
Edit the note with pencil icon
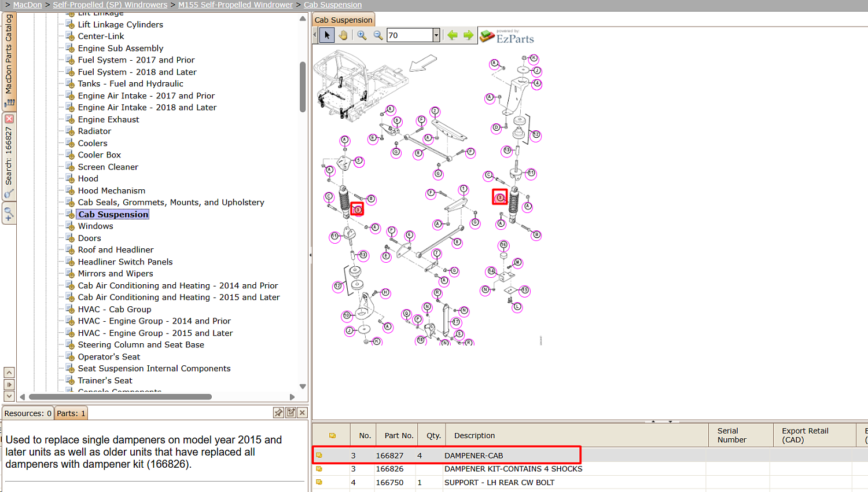[x=290, y=413]
